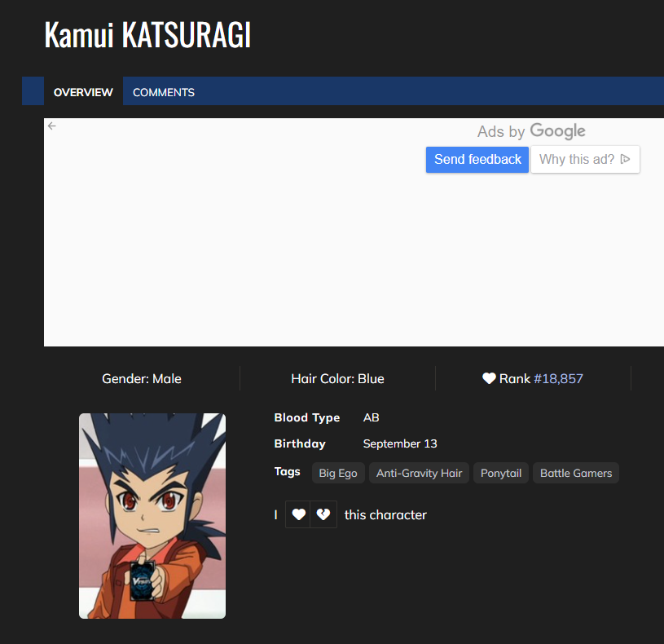Click the Hair Color: Blue attribute
Image resolution: width=664 pixels, height=644 pixels.
click(x=337, y=378)
